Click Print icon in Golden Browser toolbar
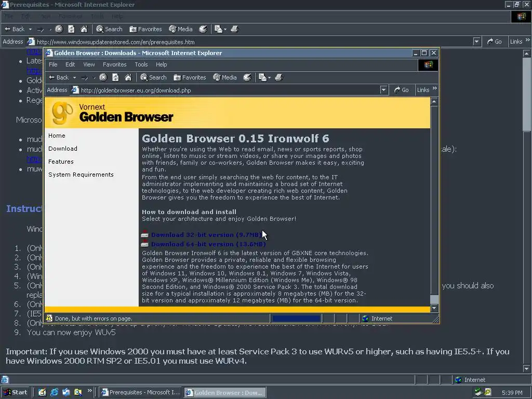Screen dimensions: 532x399 coord(279,77)
